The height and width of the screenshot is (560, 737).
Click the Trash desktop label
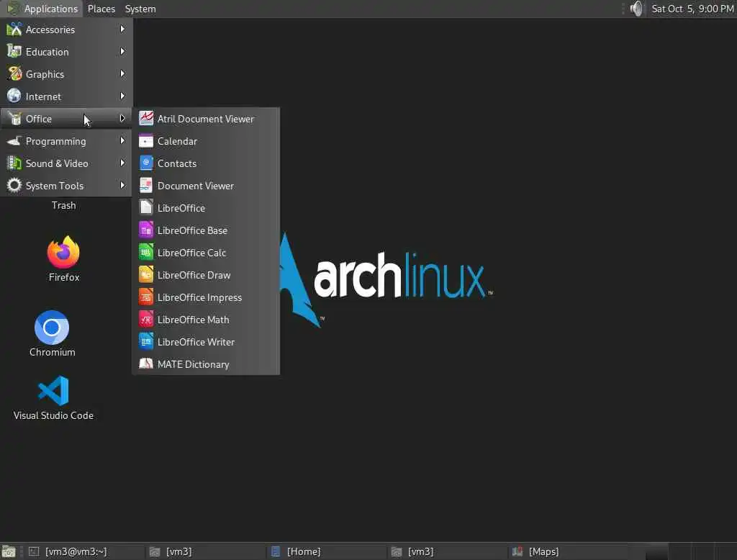point(63,205)
